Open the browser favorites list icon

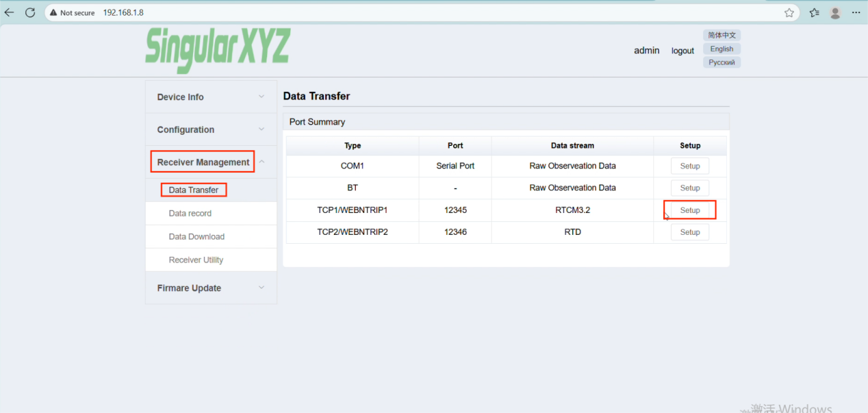point(814,12)
